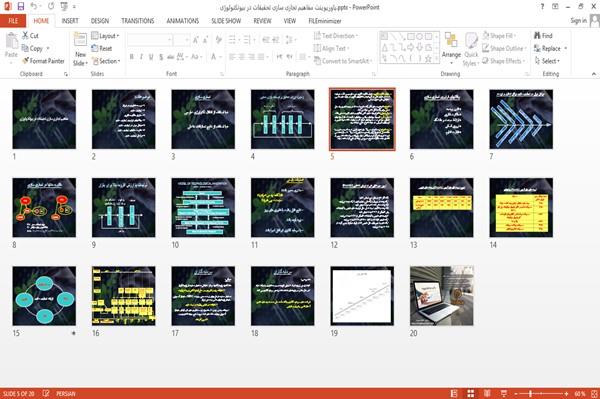The height and width of the screenshot is (399, 600).
Task: Click the Find button
Action: click(543, 36)
